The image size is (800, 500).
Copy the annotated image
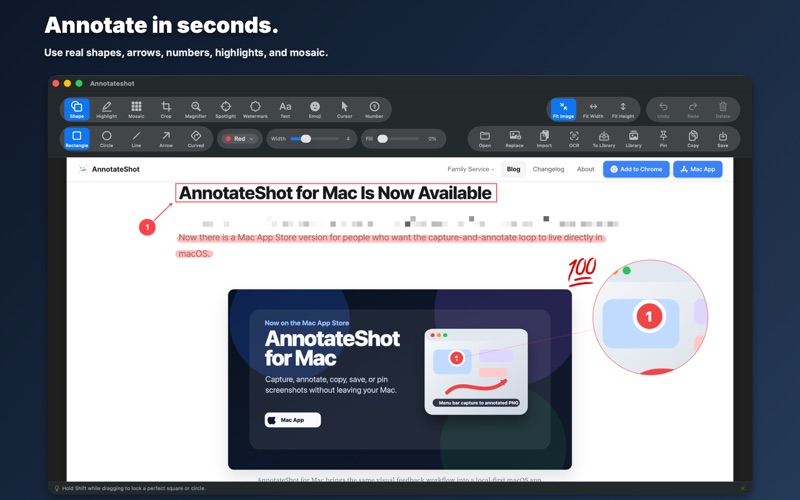pos(693,138)
